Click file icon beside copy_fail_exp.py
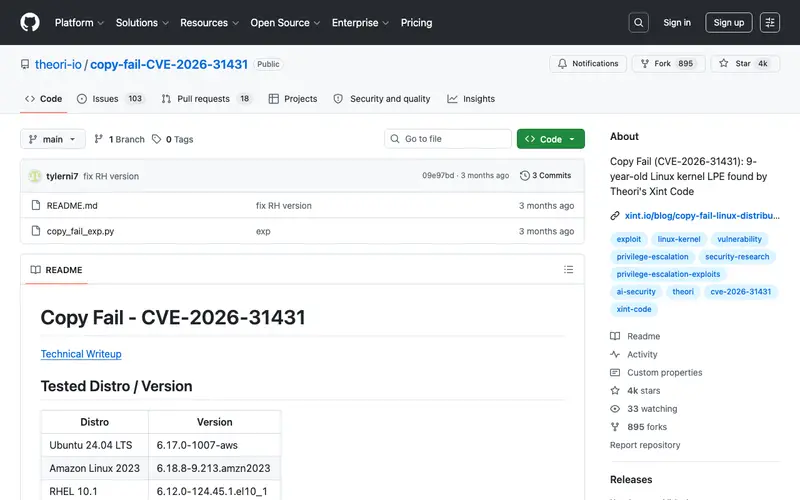Viewport: 800px width, 500px height. click(36, 231)
